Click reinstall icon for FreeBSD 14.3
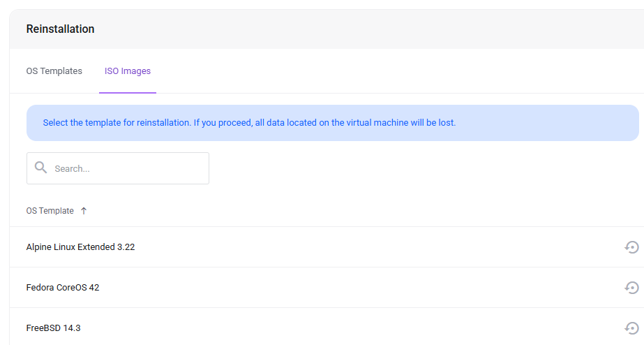 631,328
